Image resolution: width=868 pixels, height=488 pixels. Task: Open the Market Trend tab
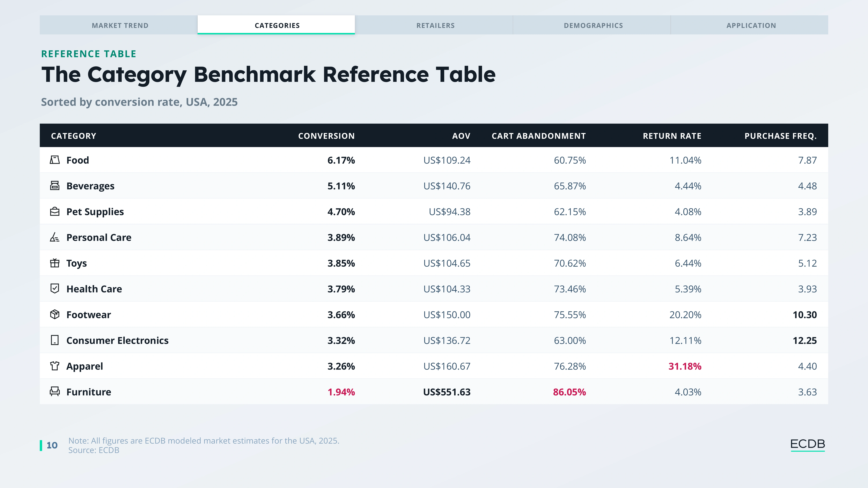point(119,25)
